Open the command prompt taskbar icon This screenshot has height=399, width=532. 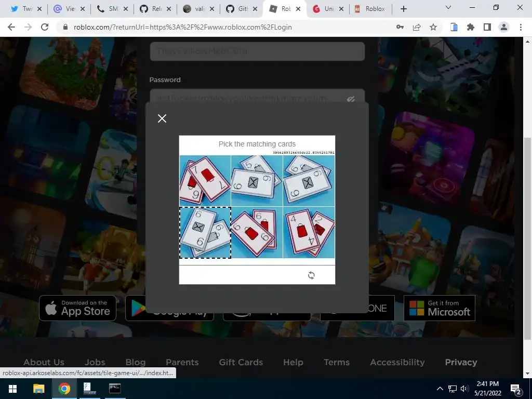pos(115,389)
